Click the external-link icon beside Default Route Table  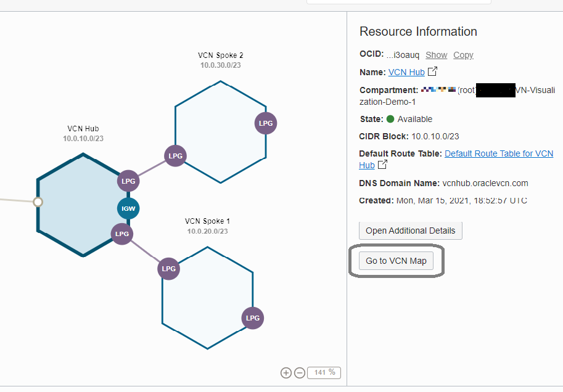coord(382,165)
